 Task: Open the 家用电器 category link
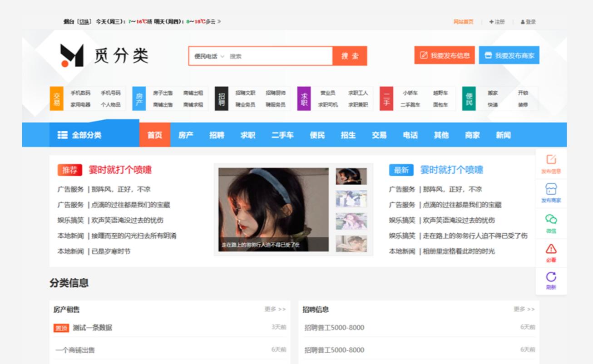click(80, 104)
